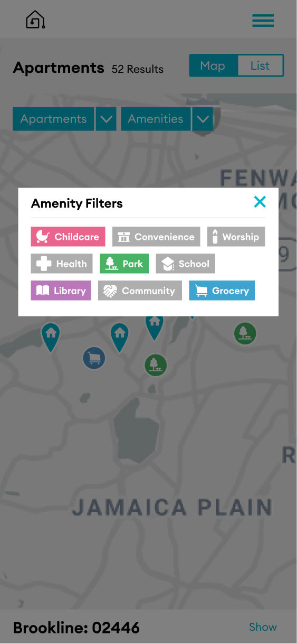This screenshot has height=644, width=297.
Task: Disable the Park amenity filter
Action: (x=124, y=264)
